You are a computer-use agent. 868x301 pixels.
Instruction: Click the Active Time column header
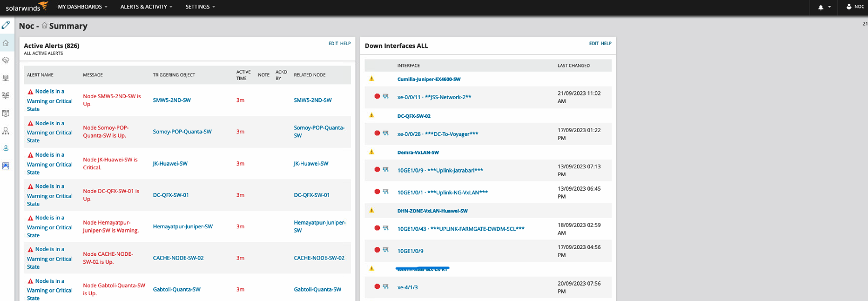pos(244,75)
